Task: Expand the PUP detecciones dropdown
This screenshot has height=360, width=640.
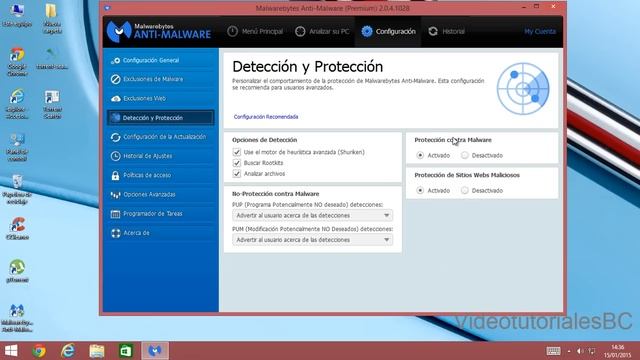Action: (313, 215)
